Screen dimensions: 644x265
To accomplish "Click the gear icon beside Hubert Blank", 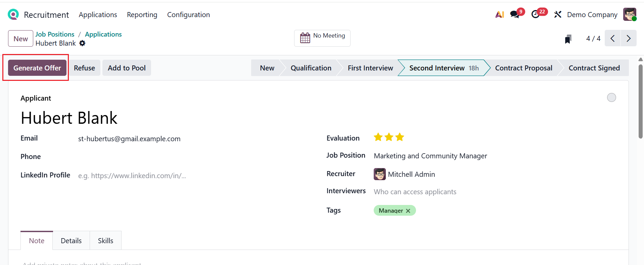I will point(82,43).
